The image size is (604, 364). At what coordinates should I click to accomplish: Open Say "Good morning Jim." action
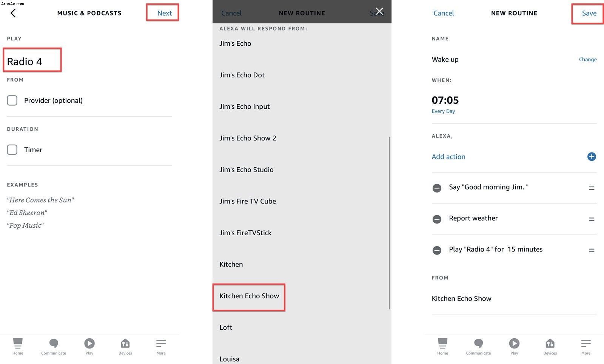pyautogui.click(x=488, y=187)
